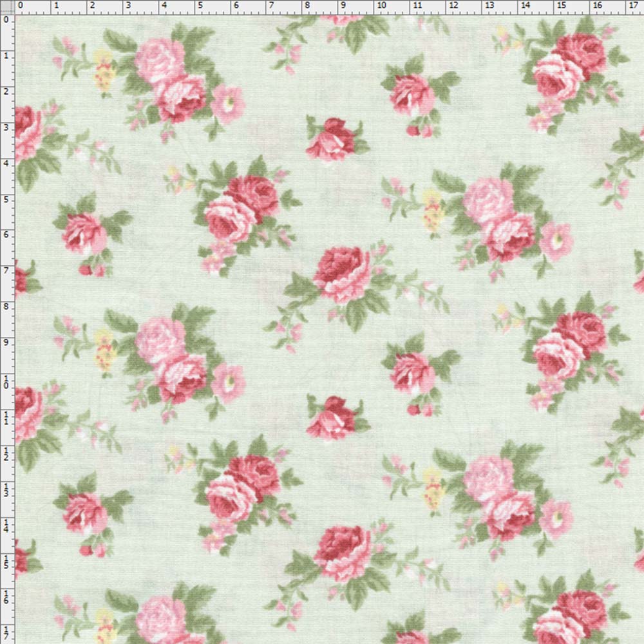Click the 3 mark on the vertical ruler
Image resolution: width=644 pixels, height=644 pixels.
[6, 128]
